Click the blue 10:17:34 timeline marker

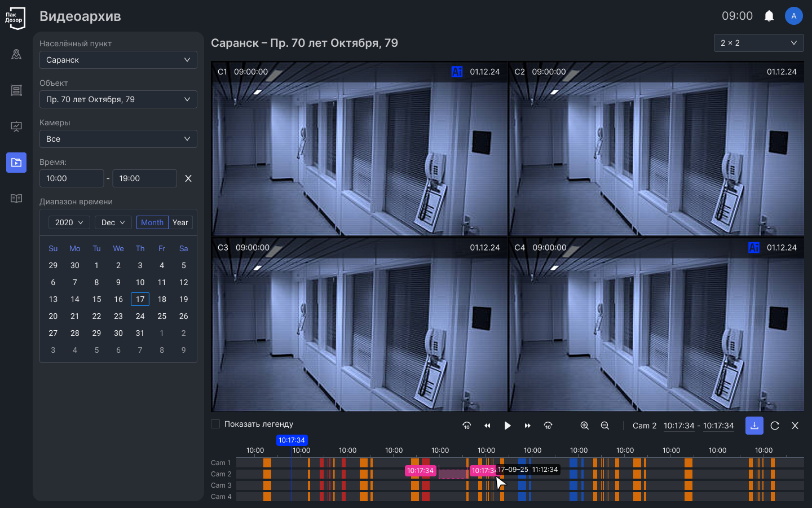[x=292, y=440]
